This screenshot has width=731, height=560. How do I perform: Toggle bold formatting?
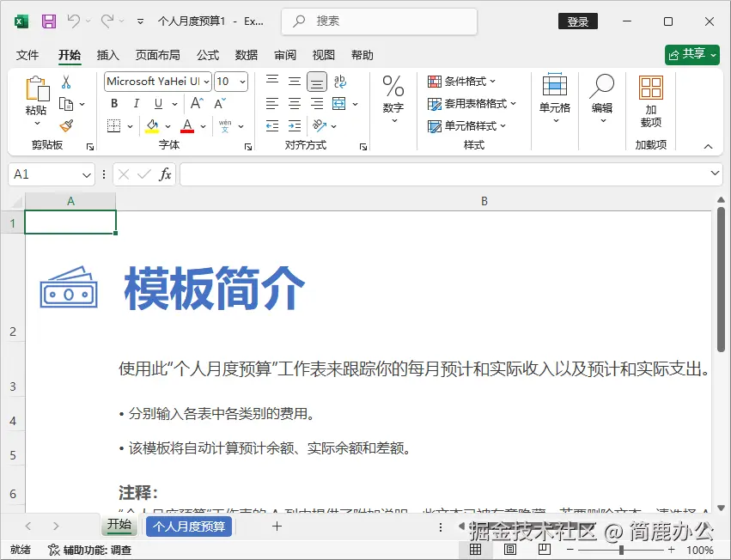(x=113, y=102)
